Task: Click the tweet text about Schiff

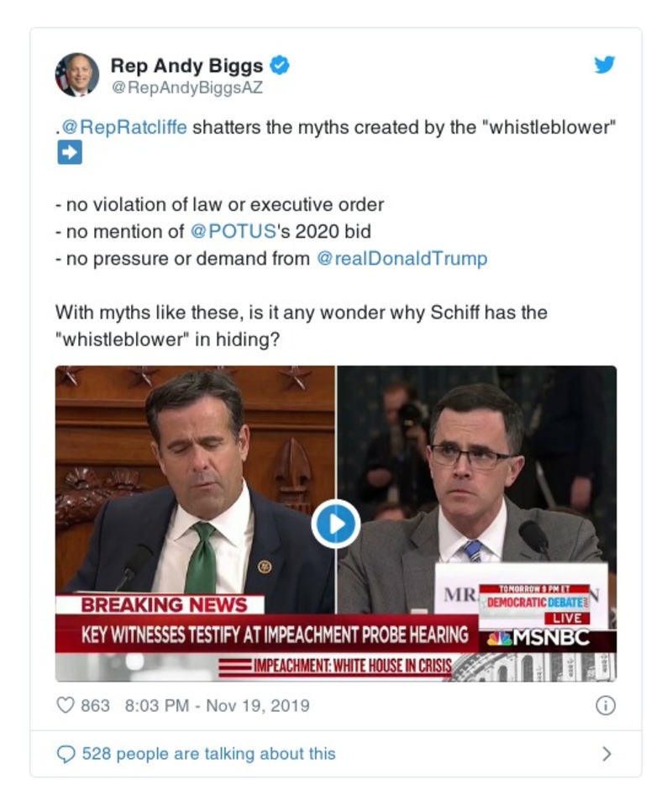Action: click(x=301, y=326)
